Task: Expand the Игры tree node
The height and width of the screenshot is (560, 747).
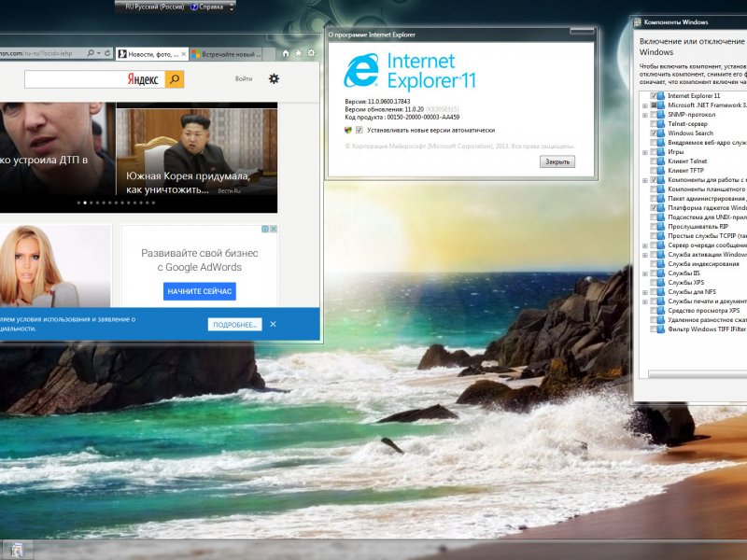Action: 645,152
